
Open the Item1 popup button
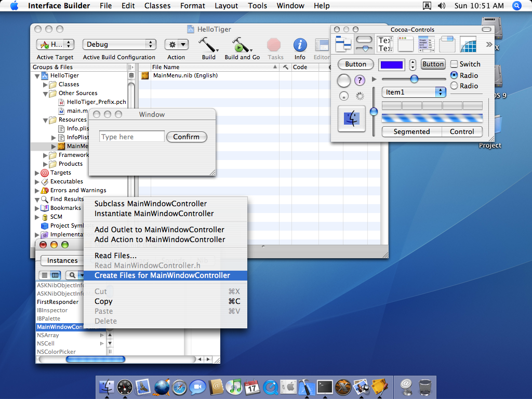(414, 92)
